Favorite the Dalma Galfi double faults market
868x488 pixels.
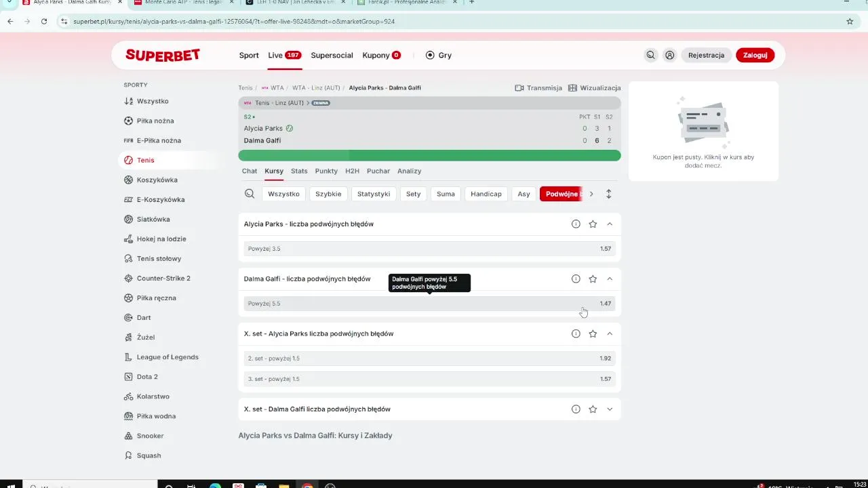coord(593,279)
